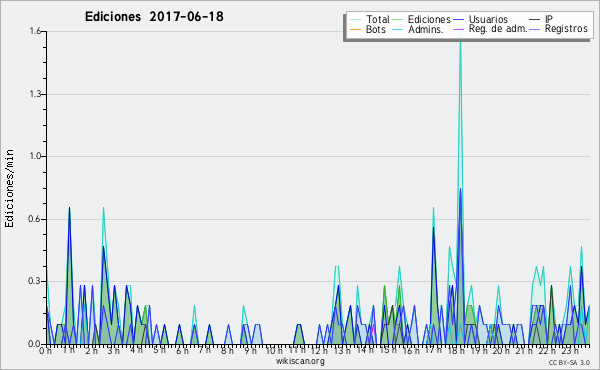Click the IP legend label
Viewport: 600px width, 370px height.
tap(549, 19)
